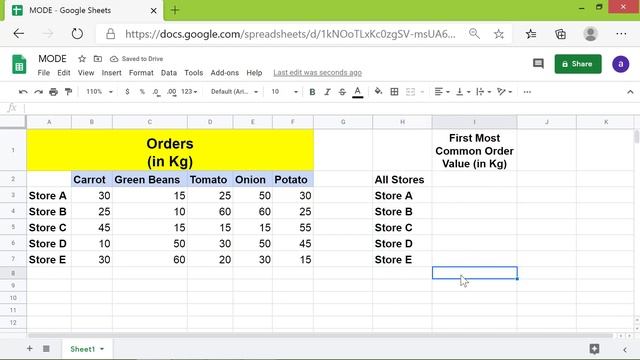
Task: Click the Move to folder icon
Action: [98, 59]
